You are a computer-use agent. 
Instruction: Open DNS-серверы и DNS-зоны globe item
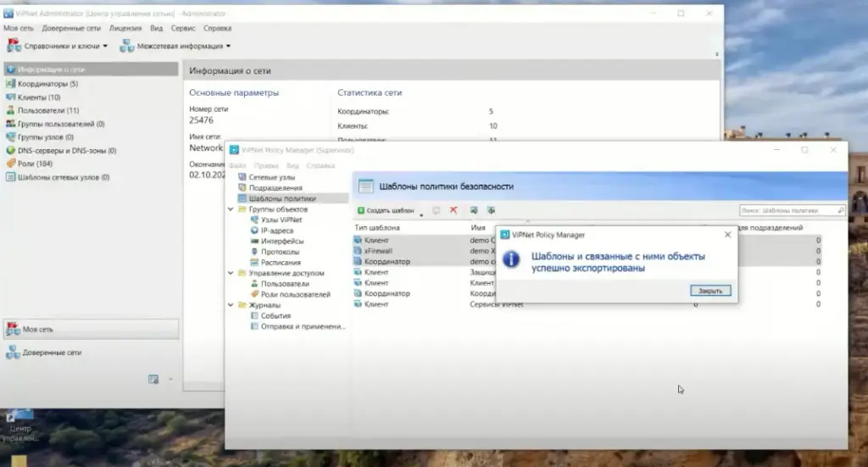11,150
